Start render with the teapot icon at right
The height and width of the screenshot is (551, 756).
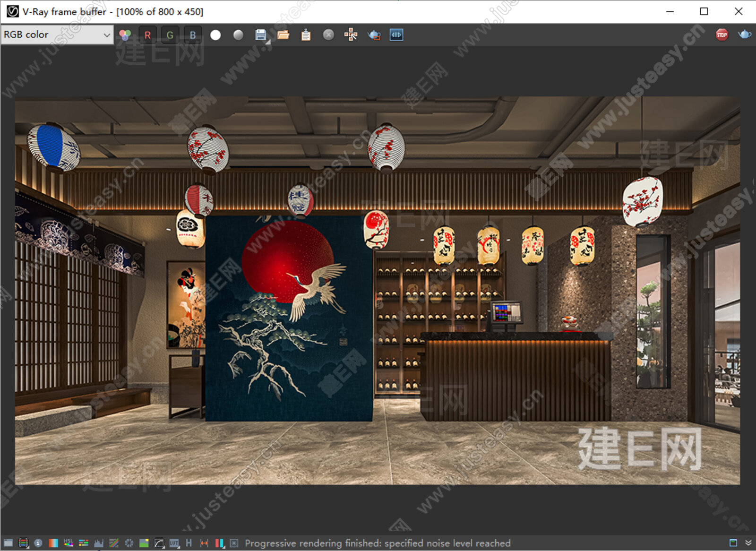[745, 34]
